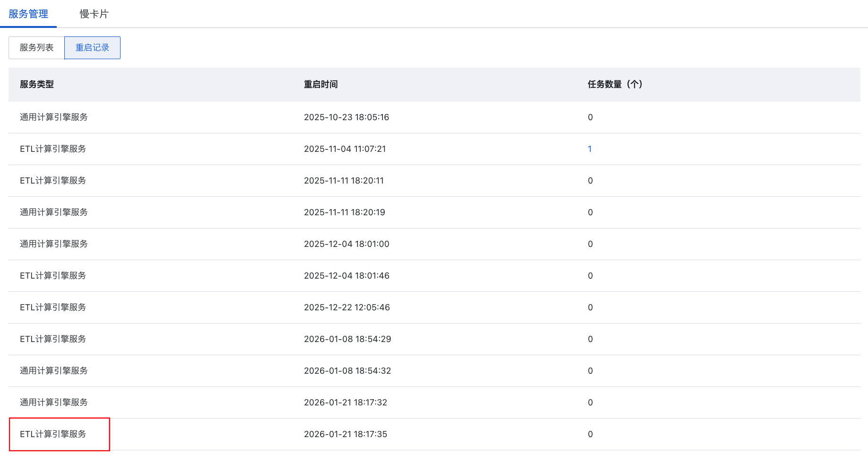This screenshot has width=868, height=474.
Task: Open the 慢卡片 tab
Action: click(x=94, y=14)
